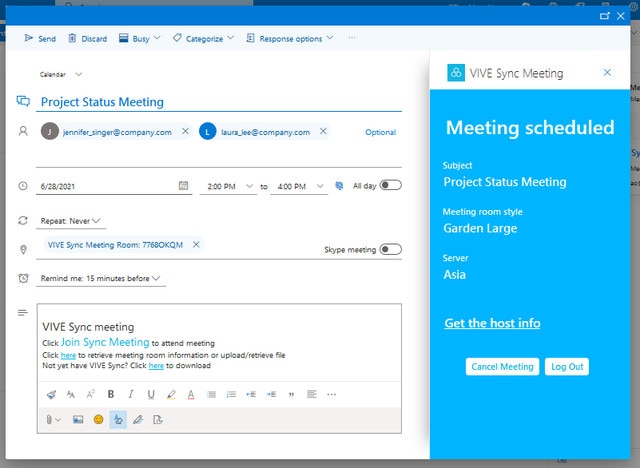Viewport: 640px width, 468px height.
Task: Click the Garden Large room style text
Action: coord(480,228)
